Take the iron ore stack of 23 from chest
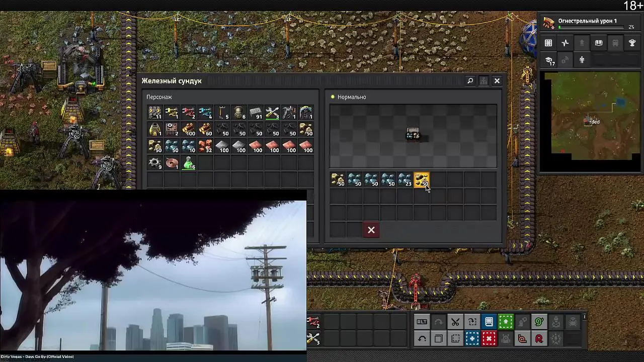Screen dimensions: 644x362 point(405,180)
